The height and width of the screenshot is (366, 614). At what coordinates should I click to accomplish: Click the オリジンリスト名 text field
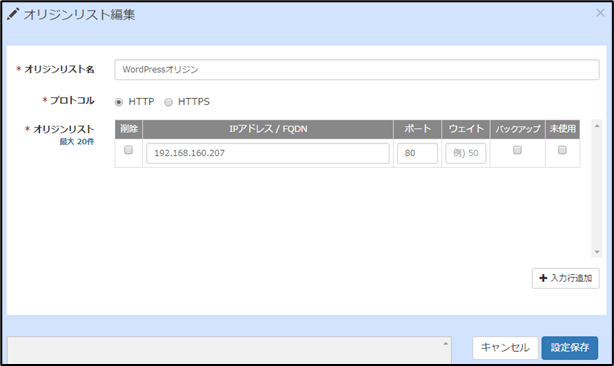(357, 70)
